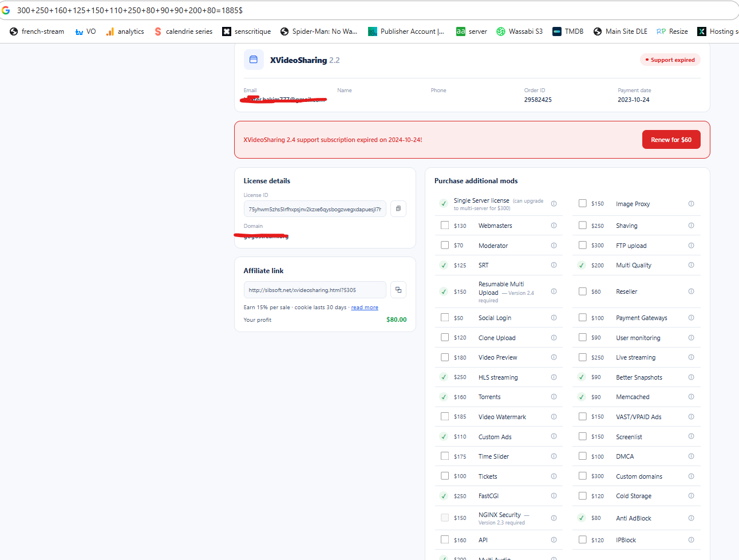Screen dimensions: 739x560
Task: Focus the affiliate link field
Action: [x=315, y=290]
